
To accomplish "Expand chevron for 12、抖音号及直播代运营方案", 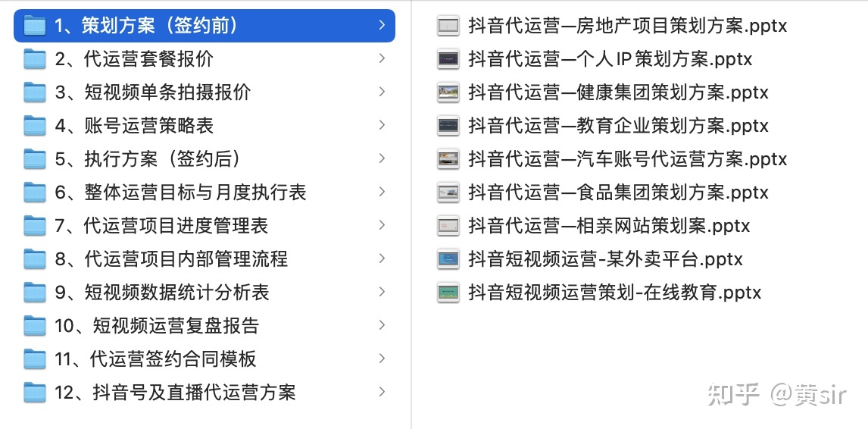I will tap(382, 393).
